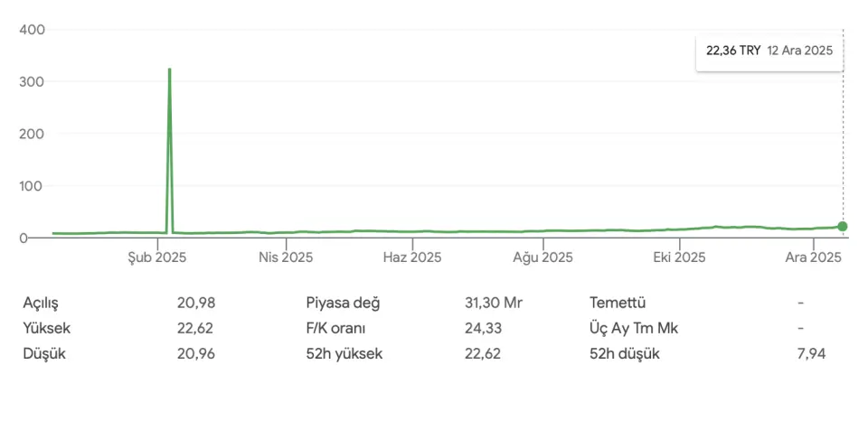Viewport: 868px width, 421px height.
Task: Click the 300 y-axis value
Action: (x=33, y=81)
